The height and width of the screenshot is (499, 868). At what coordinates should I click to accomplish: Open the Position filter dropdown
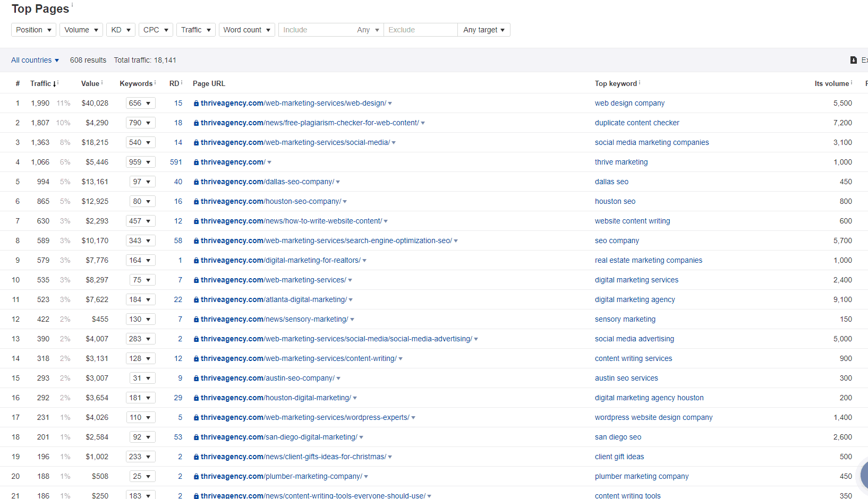pos(33,30)
